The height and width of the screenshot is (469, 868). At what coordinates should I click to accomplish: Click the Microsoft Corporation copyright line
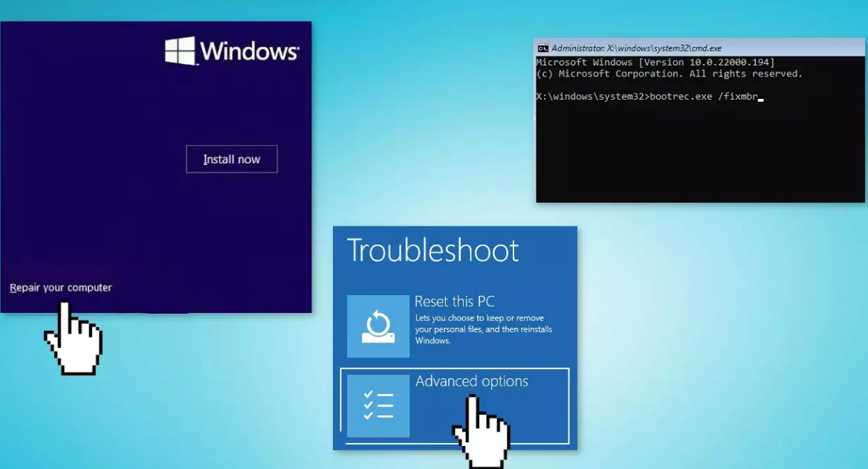[669, 74]
